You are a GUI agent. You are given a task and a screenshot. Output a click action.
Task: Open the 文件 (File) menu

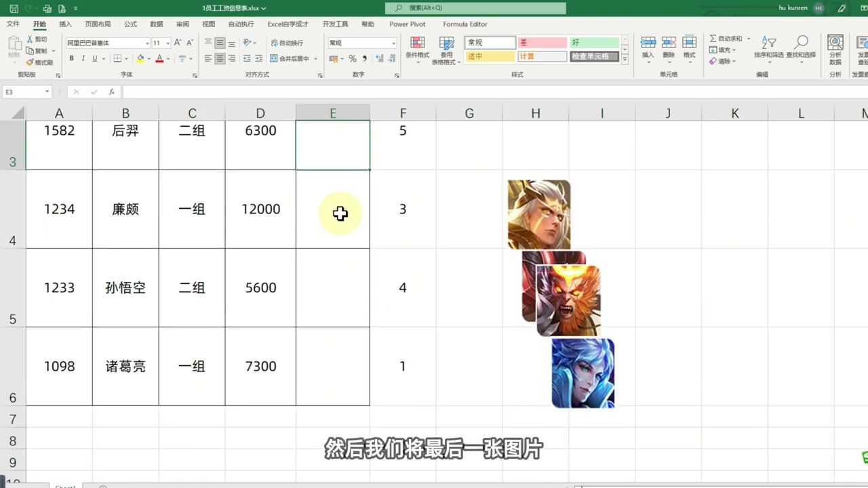tap(13, 24)
